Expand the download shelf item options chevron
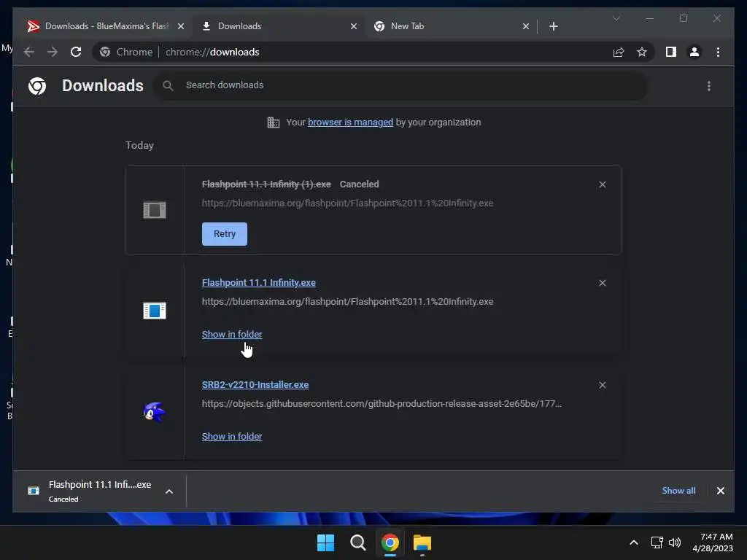 pyautogui.click(x=169, y=491)
